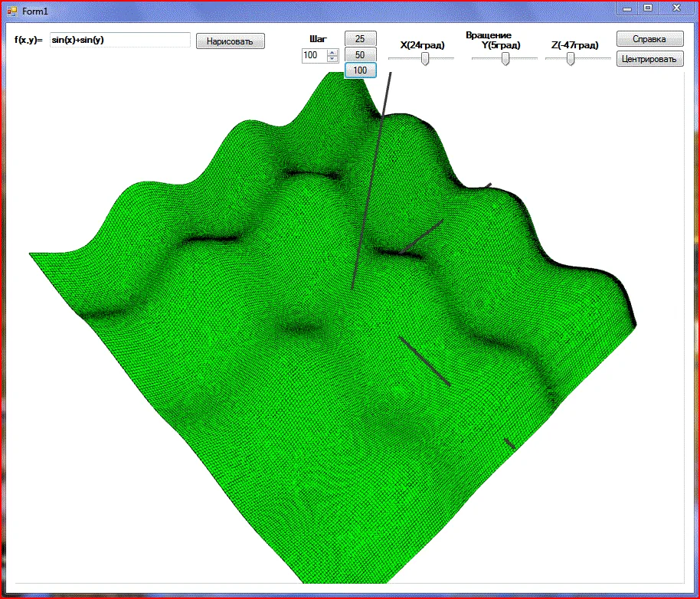Increase Шаг value with the up arrow

click(332, 52)
